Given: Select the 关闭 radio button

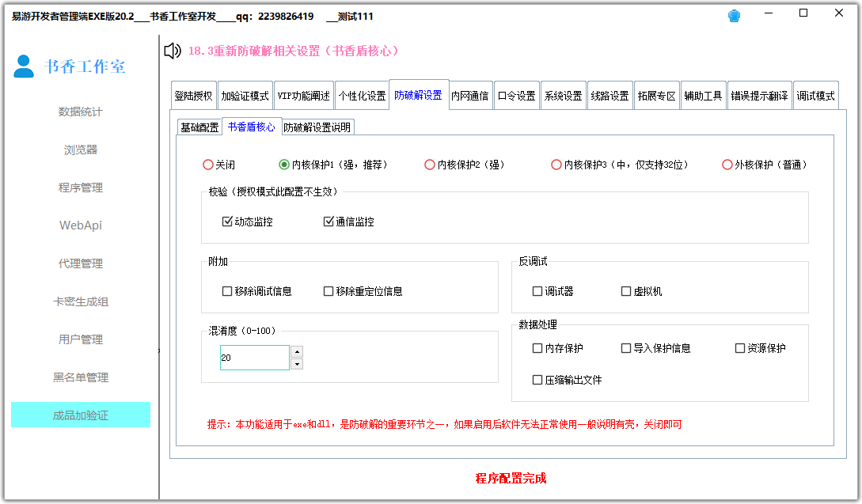Looking at the screenshot, I should point(207,165).
